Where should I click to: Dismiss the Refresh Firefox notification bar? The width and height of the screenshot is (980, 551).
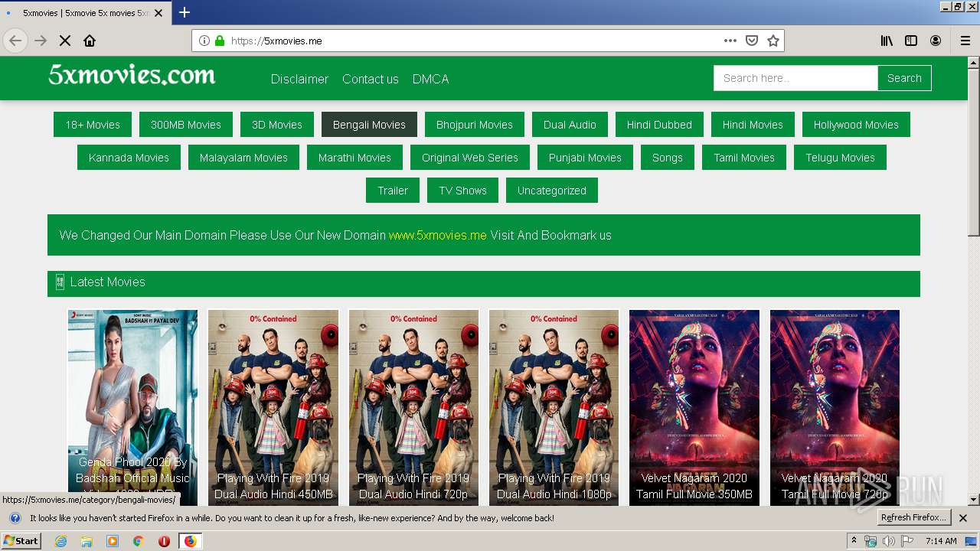pyautogui.click(x=963, y=518)
